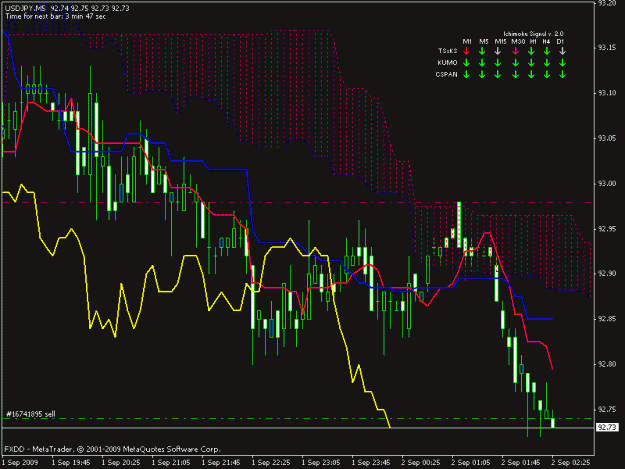Click the KUMO signal arrow for H4

click(547, 63)
